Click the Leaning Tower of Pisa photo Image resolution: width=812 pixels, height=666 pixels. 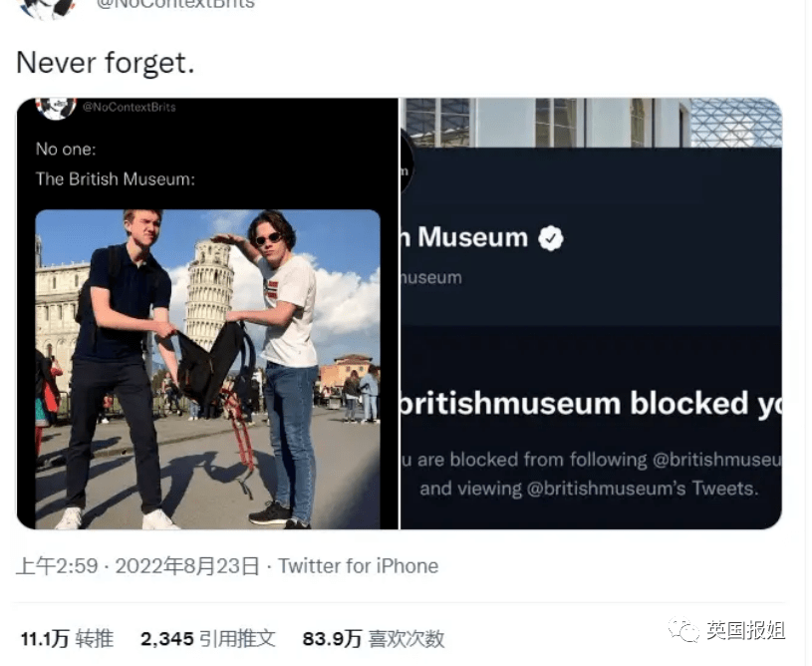coord(207,369)
